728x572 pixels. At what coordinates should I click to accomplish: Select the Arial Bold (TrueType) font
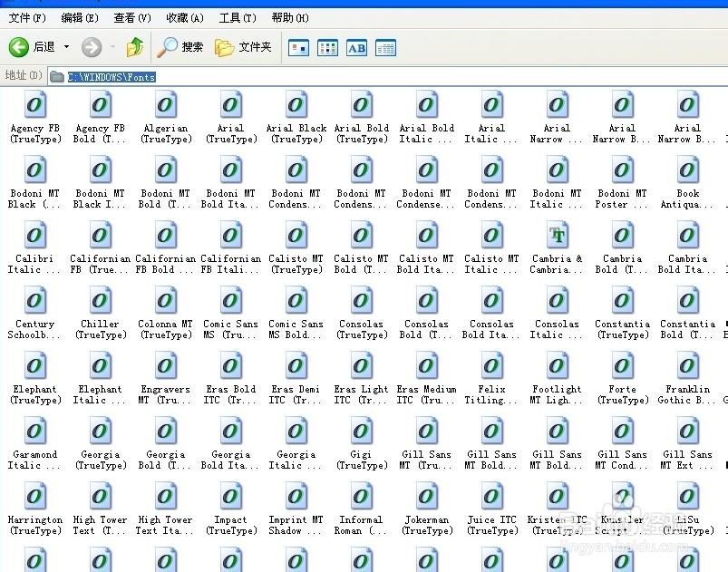tap(361, 117)
